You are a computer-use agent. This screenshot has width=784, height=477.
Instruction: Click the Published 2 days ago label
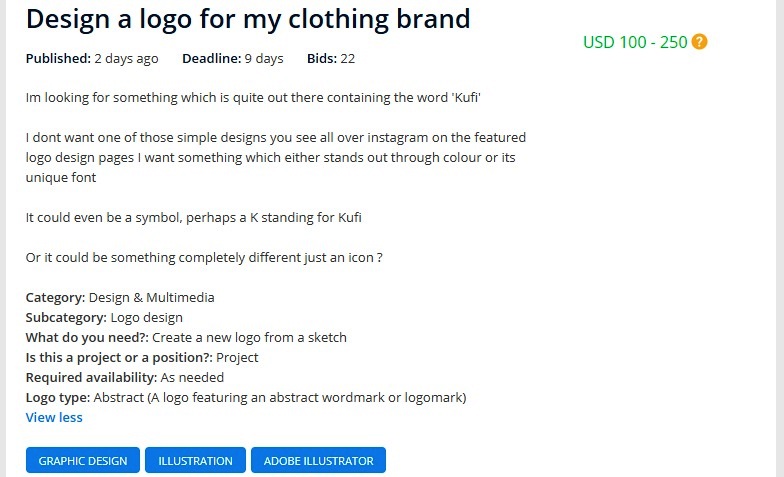(x=92, y=58)
